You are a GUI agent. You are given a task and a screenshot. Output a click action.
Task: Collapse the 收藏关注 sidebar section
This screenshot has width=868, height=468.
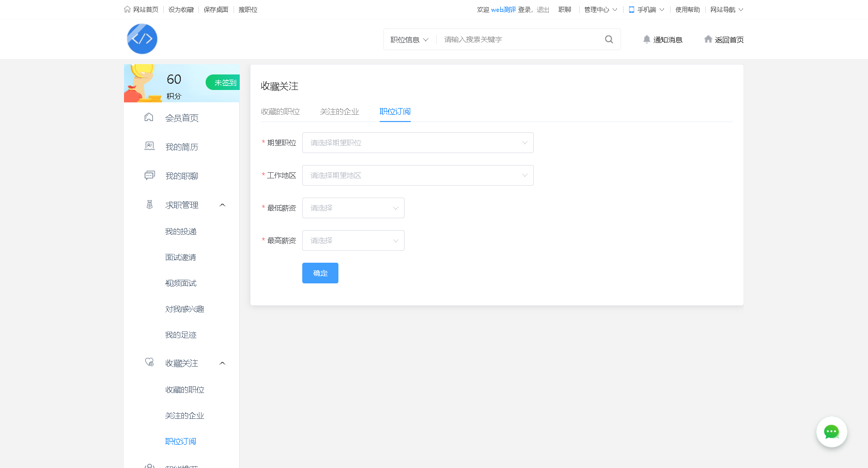222,364
